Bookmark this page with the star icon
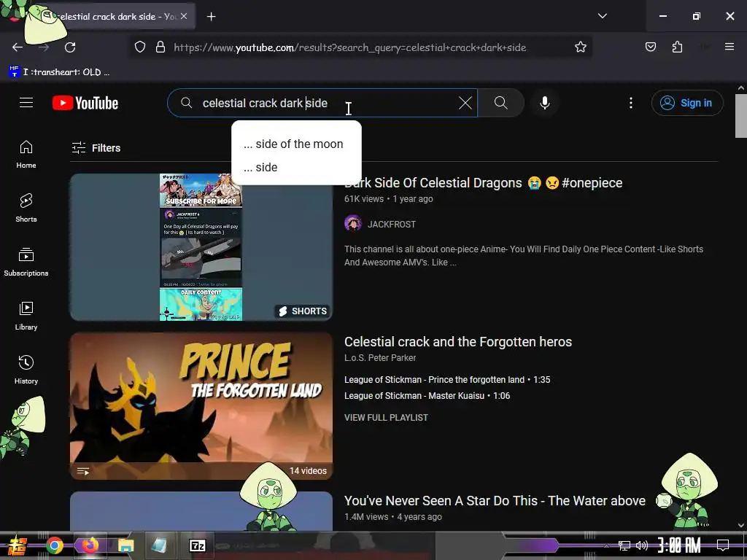The image size is (747, 560). coord(580,47)
